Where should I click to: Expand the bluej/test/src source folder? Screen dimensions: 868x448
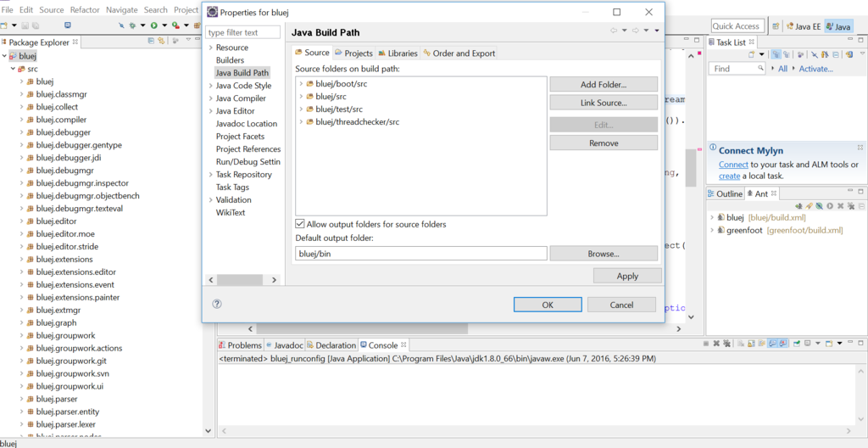pos(301,109)
